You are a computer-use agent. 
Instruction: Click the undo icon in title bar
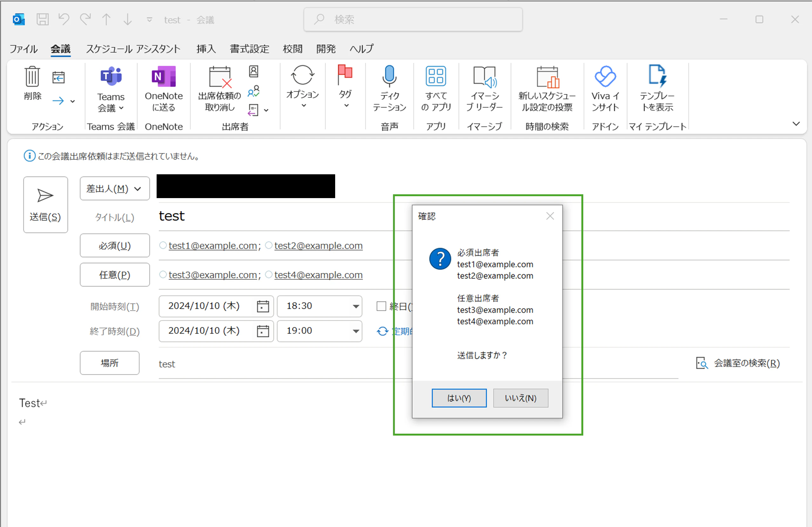[x=64, y=19]
